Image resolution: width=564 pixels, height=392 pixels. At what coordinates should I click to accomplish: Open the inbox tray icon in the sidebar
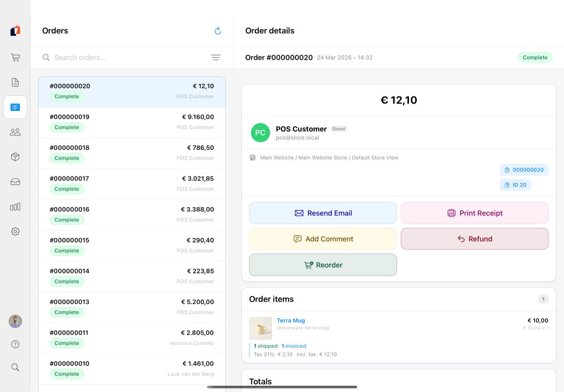click(15, 181)
